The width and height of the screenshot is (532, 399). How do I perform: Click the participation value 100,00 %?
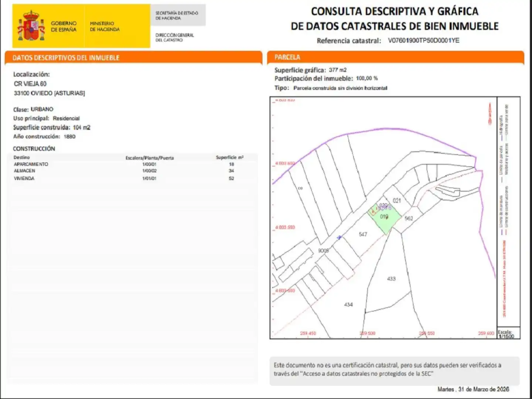pos(367,78)
